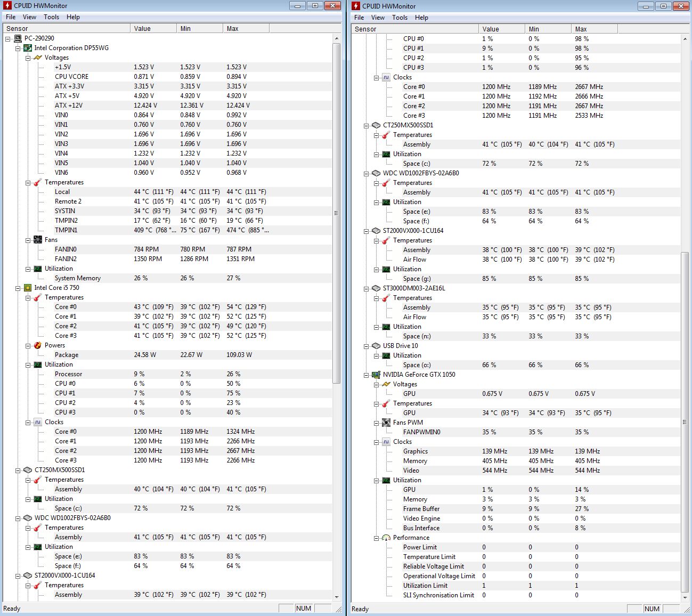Collapse the ST3000DM003-2AE16L drive node
Image resolution: width=692 pixels, height=616 pixels.
(366, 288)
